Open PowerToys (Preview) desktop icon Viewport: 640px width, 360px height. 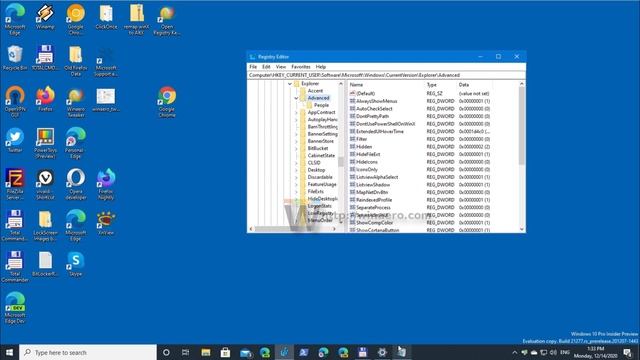point(45,143)
